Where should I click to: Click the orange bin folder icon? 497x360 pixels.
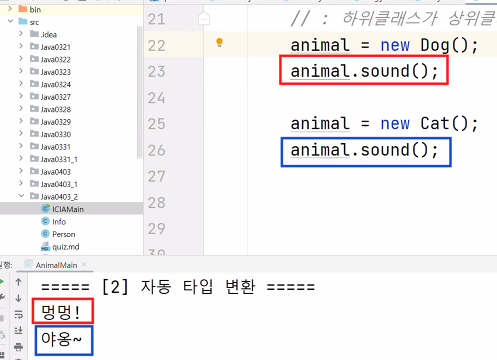(23, 9)
